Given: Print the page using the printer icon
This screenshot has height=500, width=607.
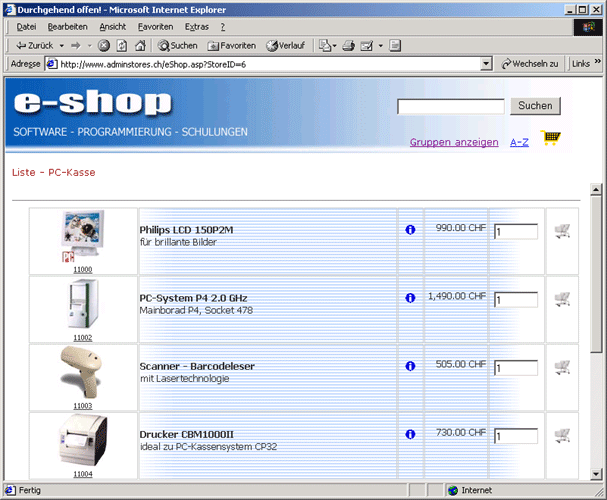Looking at the screenshot, I should 348,46.
